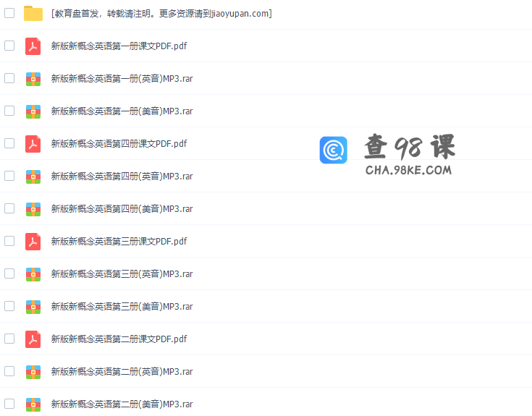The width and height of the screenshot is (532, 416).
Task: Click archive icon for 第一册(美音)MP3.rar
Action: tap(33, 111)
